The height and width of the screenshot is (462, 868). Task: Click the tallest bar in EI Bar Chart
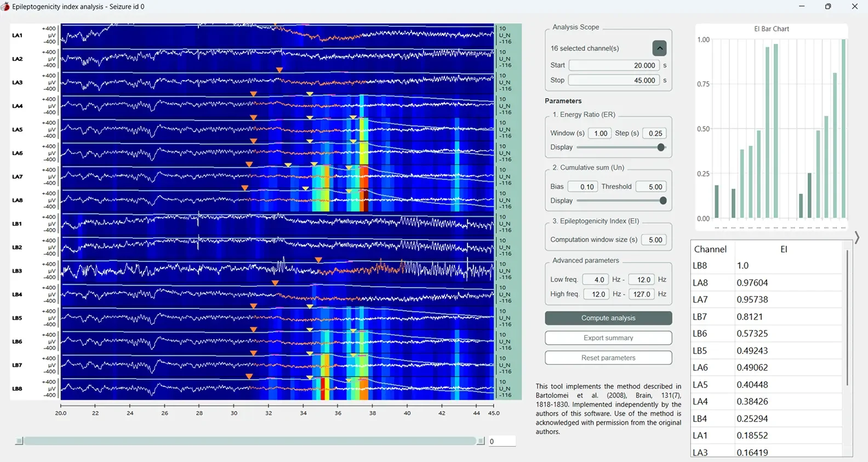click(844, 129)
